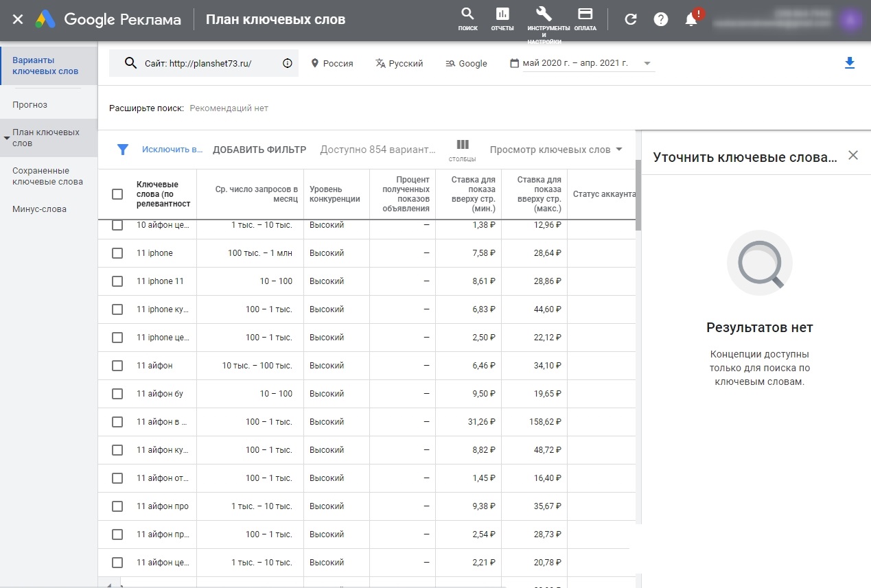Tick the select-all checkbox in table header
The width and height of the screenshot is (871, 588).
117,194
